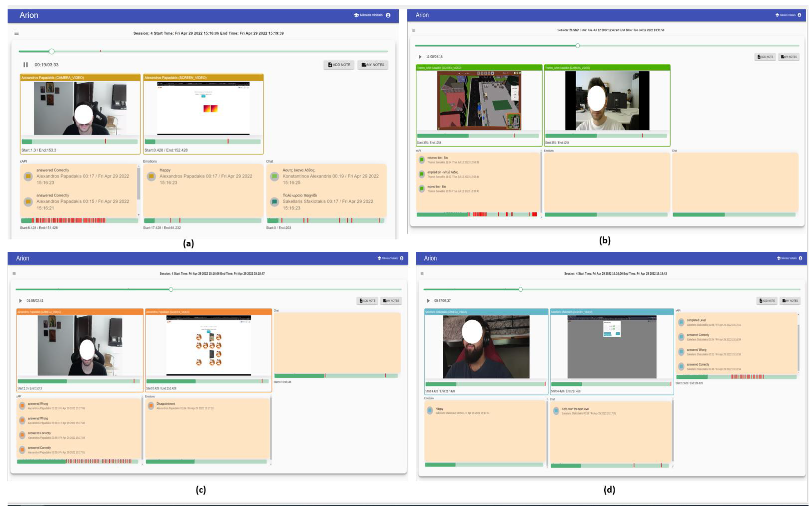Click user account icon in panel (b) header
Image resolution: width=812 pixels, height=510 pixels.
(x=800, y=15)
